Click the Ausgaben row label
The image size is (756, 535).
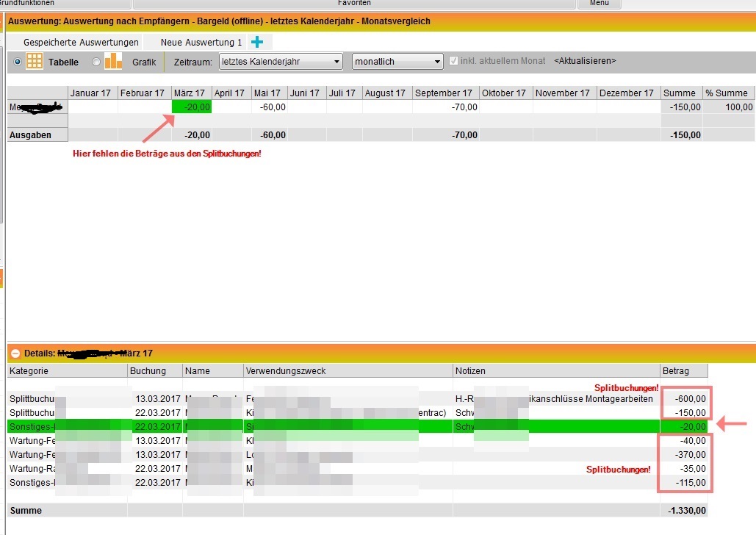click(37, 135)
